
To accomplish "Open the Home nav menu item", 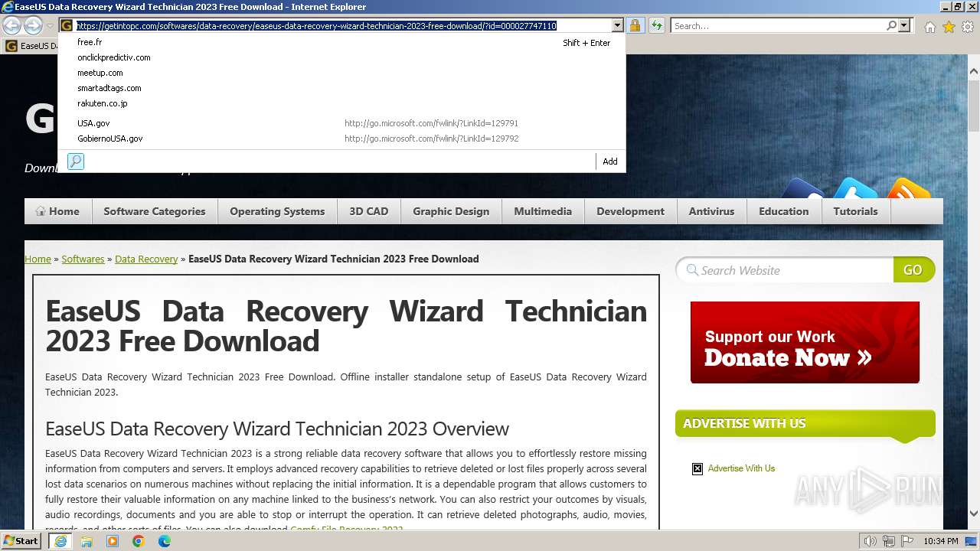I will (x=57, y=211).
